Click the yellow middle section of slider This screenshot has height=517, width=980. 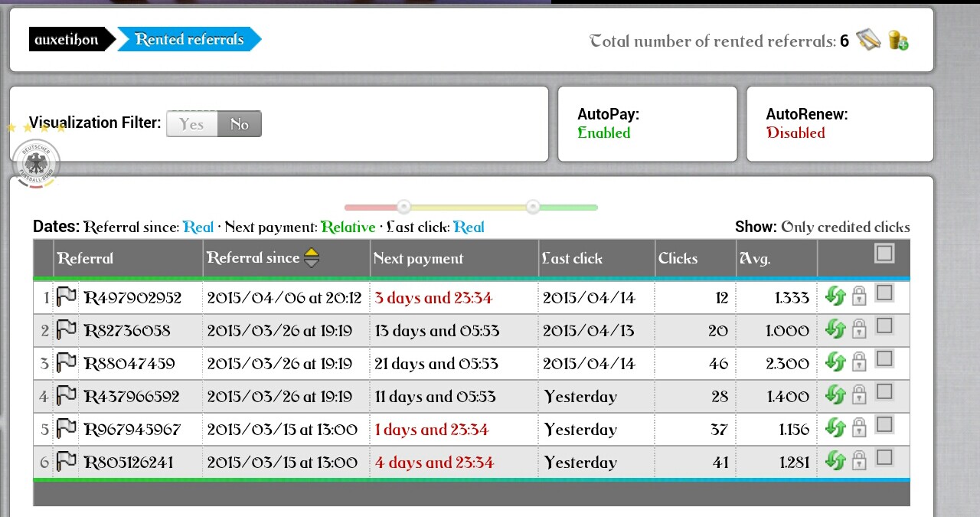469,208
